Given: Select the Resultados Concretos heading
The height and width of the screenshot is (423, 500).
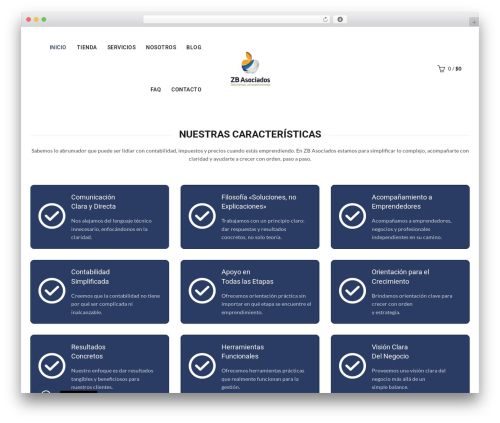Looking at the screenshot, I should (x=88, y=352).
